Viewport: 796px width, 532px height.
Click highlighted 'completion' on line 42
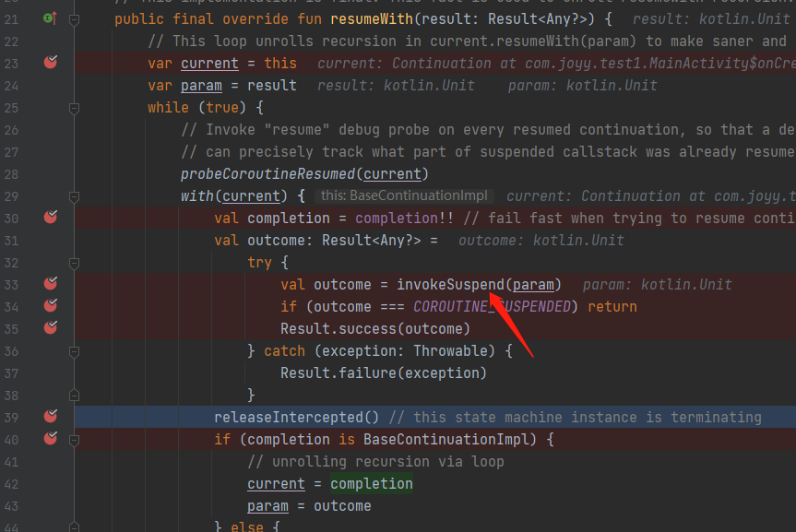pyautogui.click(x=372, y=484)
